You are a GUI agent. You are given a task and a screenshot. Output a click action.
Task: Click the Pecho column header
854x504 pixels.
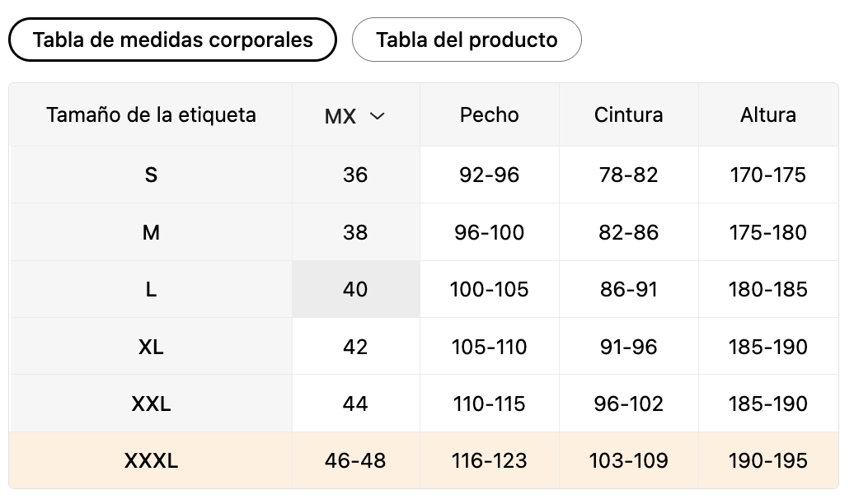[x=489, y=114]
